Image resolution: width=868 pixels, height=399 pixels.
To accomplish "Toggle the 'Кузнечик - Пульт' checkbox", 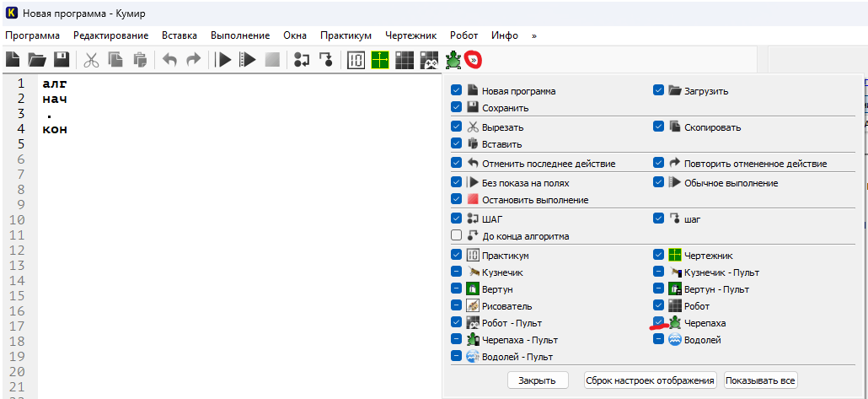I will 659,272.
